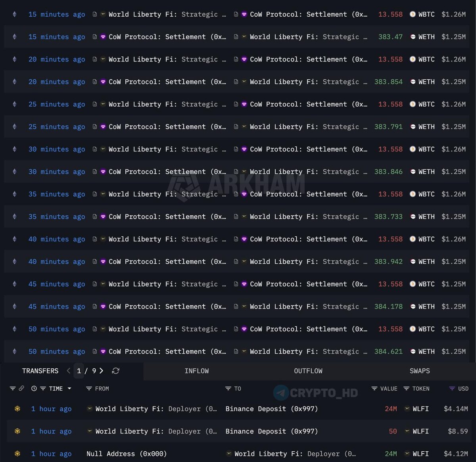Click BNB chain icon in $4.14M transfer row
476x462 pixels.
pyautogui.click(x=17, y=409)
